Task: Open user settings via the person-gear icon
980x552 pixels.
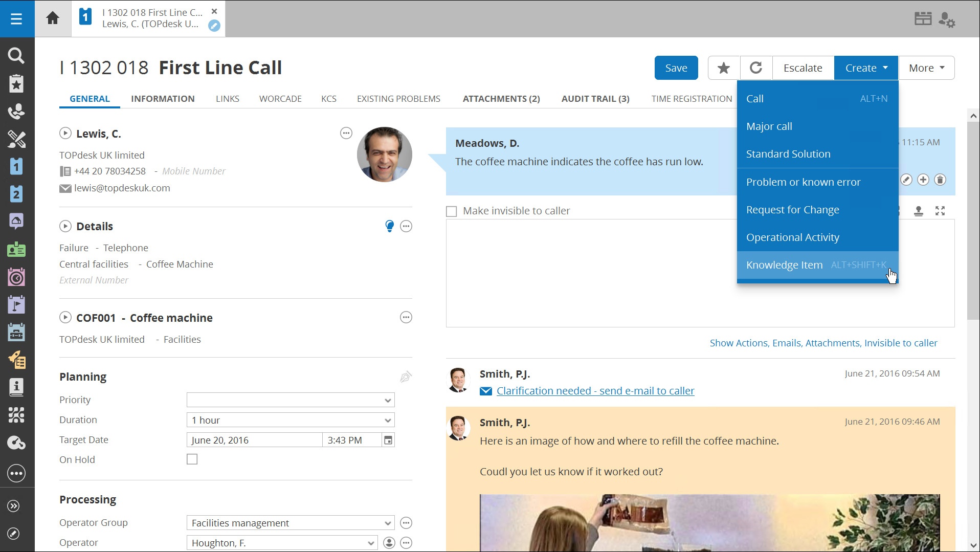Action: [x=948, y=19]
